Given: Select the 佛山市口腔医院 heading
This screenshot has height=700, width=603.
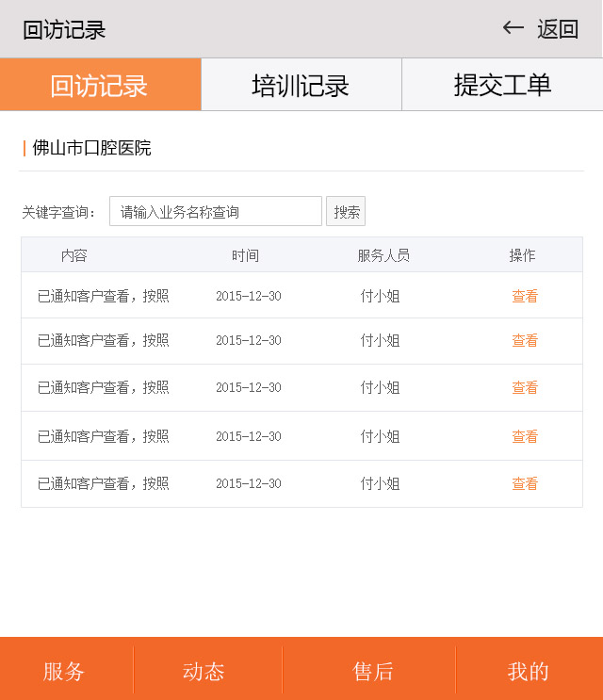Looking at the screenshot, I should point(91,148).
